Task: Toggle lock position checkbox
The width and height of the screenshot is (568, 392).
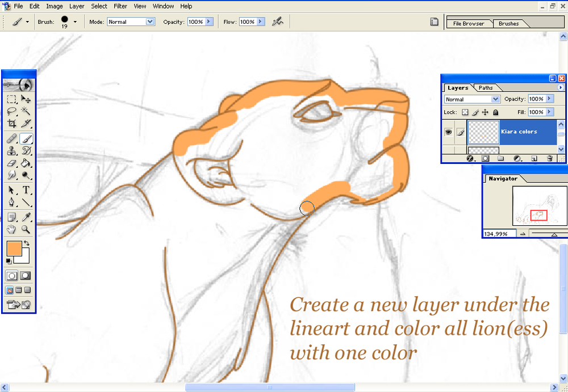Action: pyautogui.click(x=486, y=112)
